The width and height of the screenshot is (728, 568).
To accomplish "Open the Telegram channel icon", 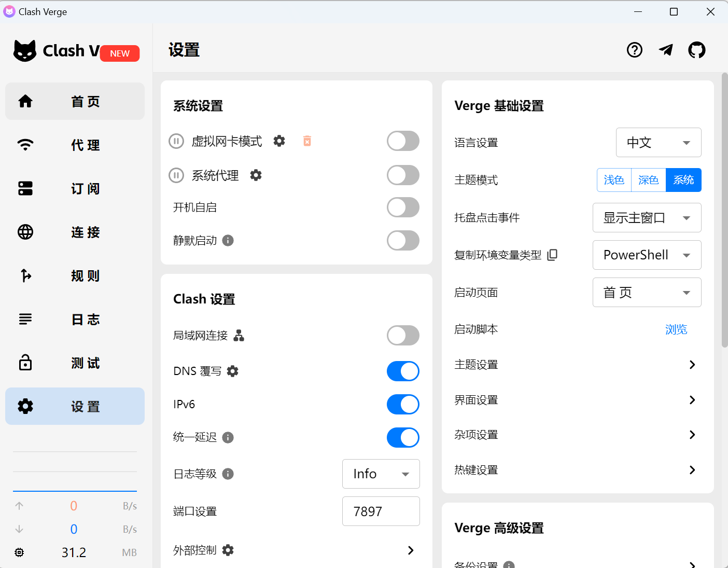I will pos(666,50).
